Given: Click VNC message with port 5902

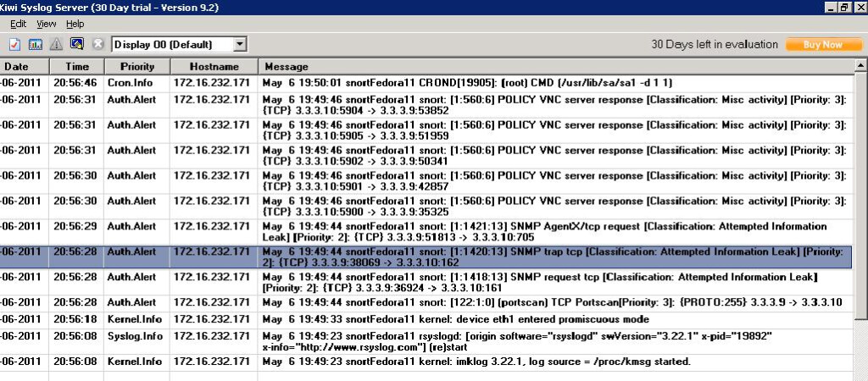Looking at the screenshot, I should (556, 156).
